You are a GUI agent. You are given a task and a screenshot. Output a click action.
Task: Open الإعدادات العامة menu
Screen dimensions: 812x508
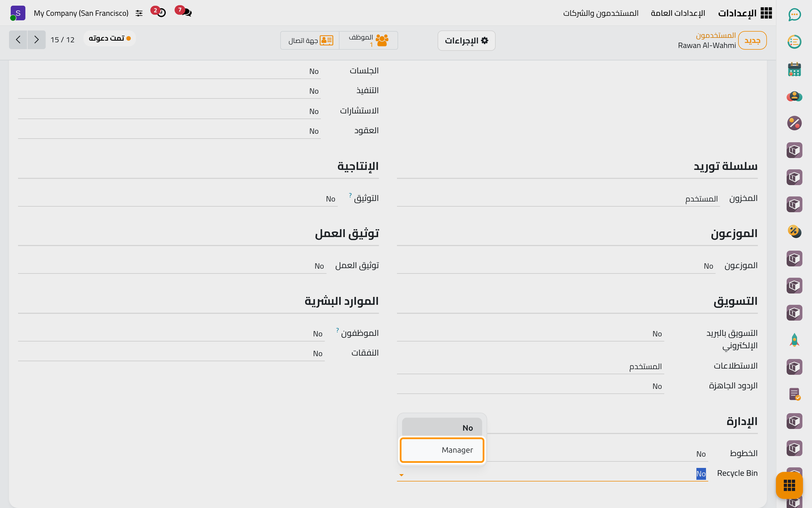tap(678, 13)
